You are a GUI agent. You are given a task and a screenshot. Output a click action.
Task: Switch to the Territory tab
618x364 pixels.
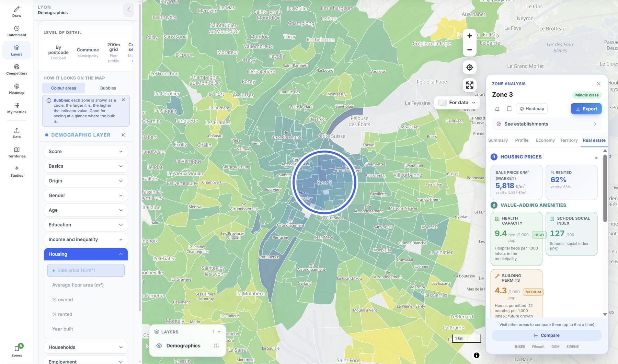569,140
